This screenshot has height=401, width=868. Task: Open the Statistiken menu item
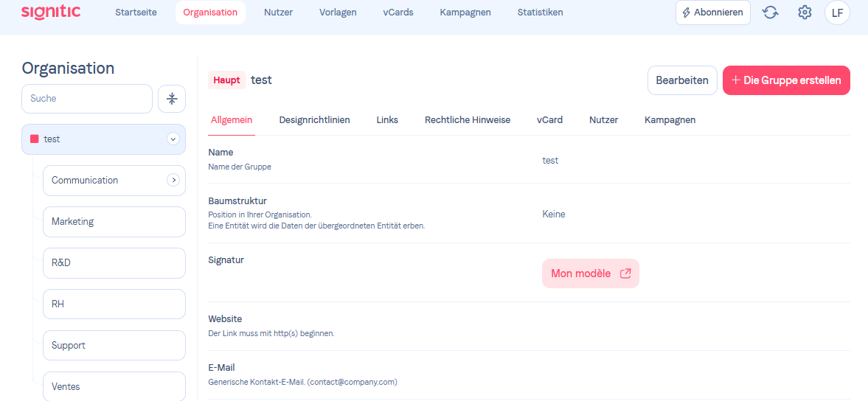coord(541,13)
